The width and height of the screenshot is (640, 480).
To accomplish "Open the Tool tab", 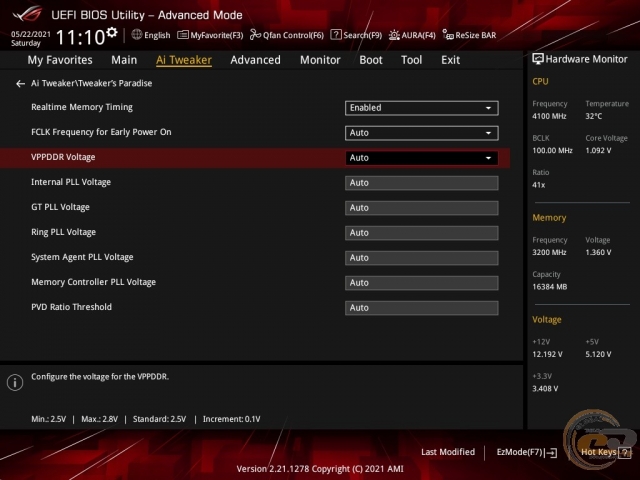I will pos(411,60).
